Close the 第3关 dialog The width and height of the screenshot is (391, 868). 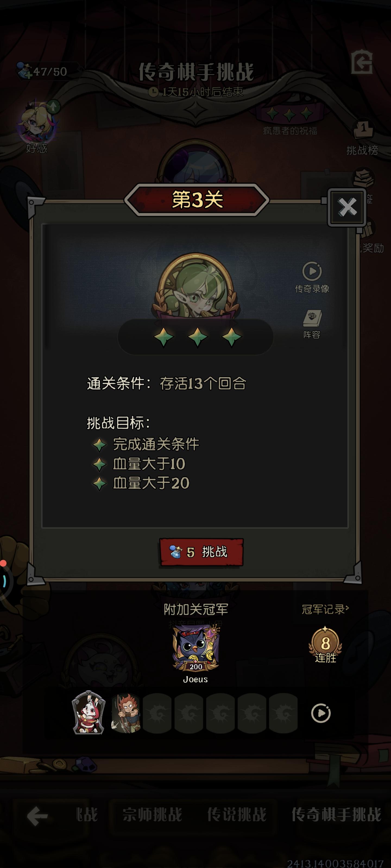[347, 207]
